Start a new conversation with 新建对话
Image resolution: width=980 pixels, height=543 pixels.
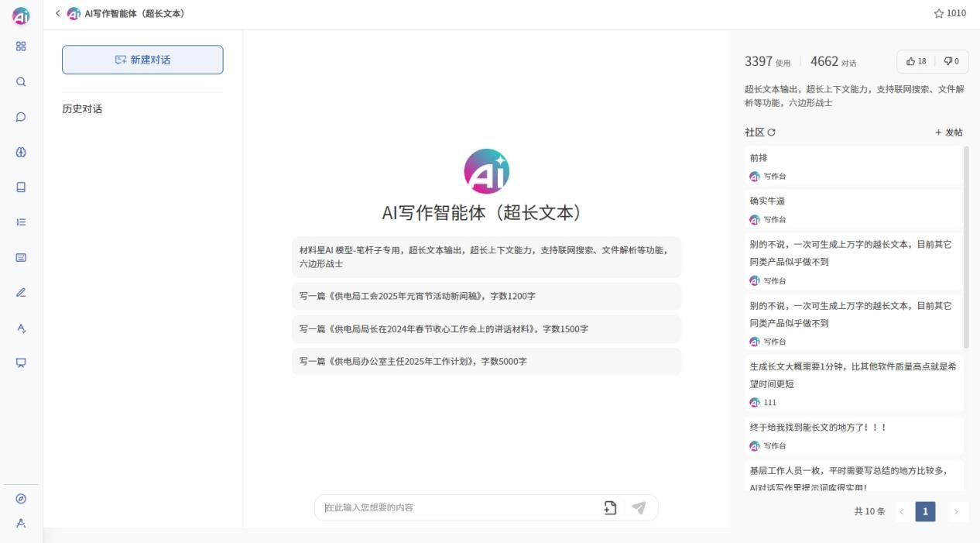click(142, 60)
